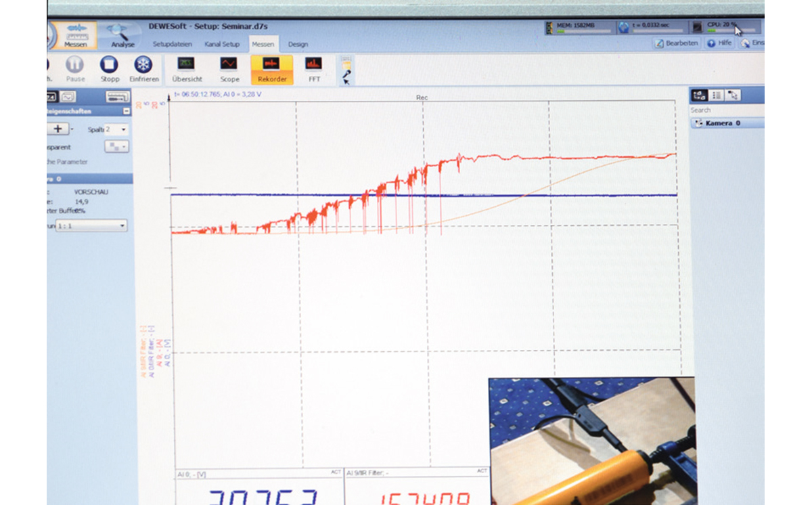Click the VORSCHAU value in camera properties
Screen dimensions: 812x505
pos(91,192)
